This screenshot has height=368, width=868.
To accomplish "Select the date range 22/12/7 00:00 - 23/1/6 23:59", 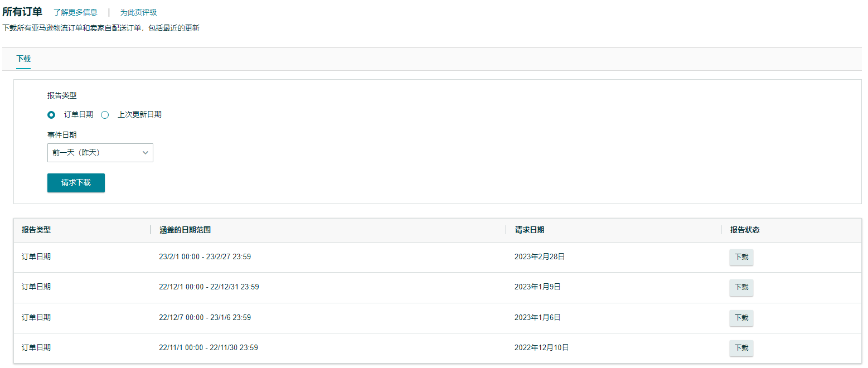I will click(x=205, y=317).
